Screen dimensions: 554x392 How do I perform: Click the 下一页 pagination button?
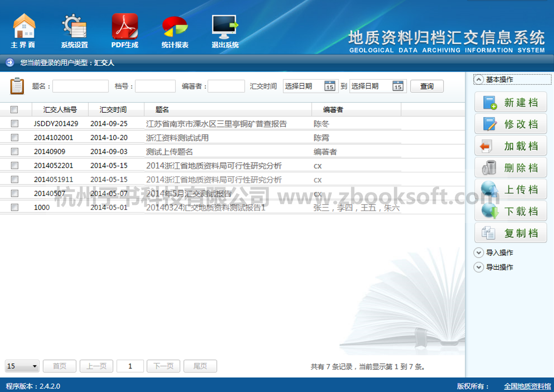164,366
